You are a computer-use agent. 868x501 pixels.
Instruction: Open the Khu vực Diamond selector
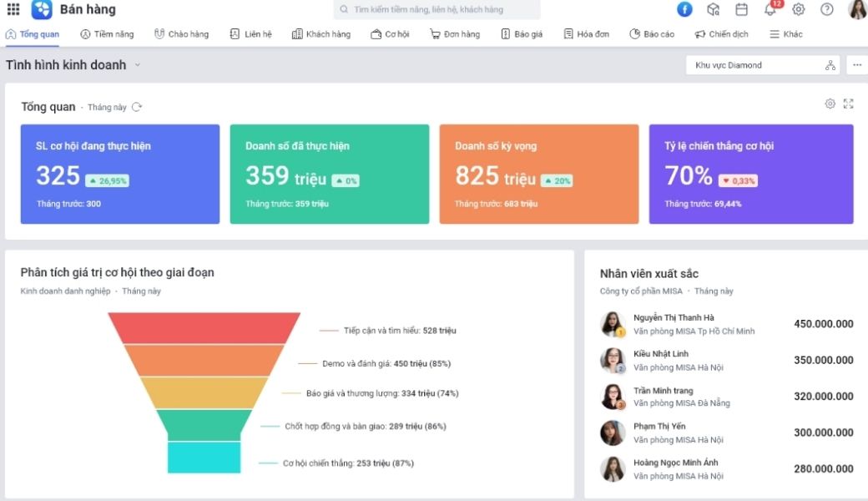(763, 65)
